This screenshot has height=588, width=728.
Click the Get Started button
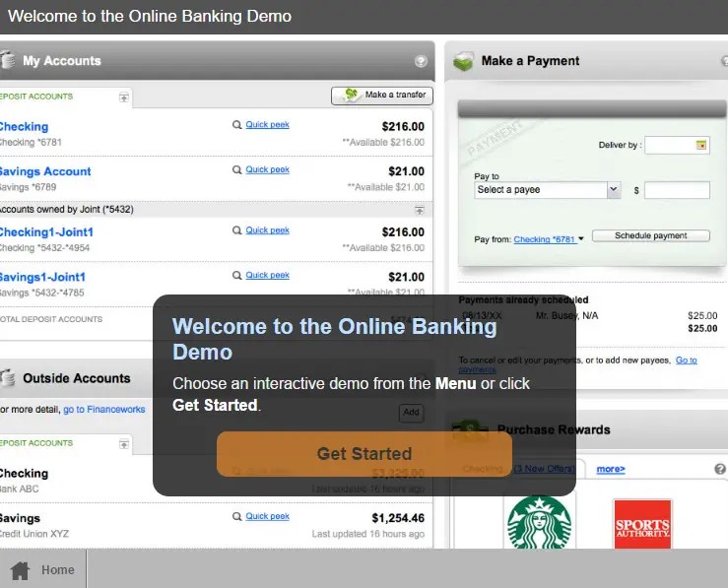pos(364,453)
